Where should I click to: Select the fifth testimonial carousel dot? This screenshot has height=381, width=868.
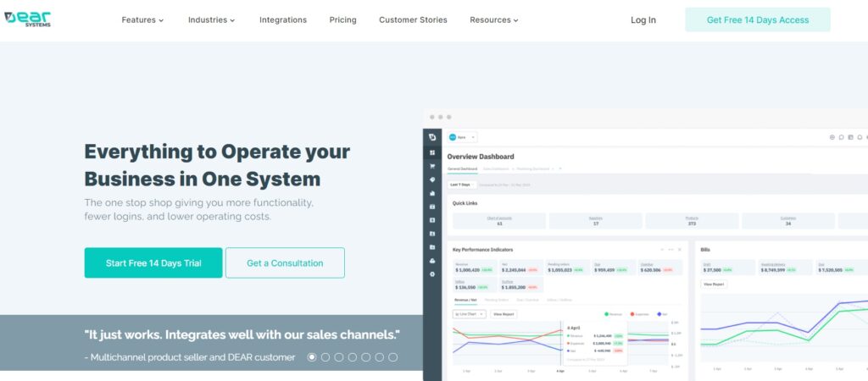pyautogui.click(x=366, y=357)
